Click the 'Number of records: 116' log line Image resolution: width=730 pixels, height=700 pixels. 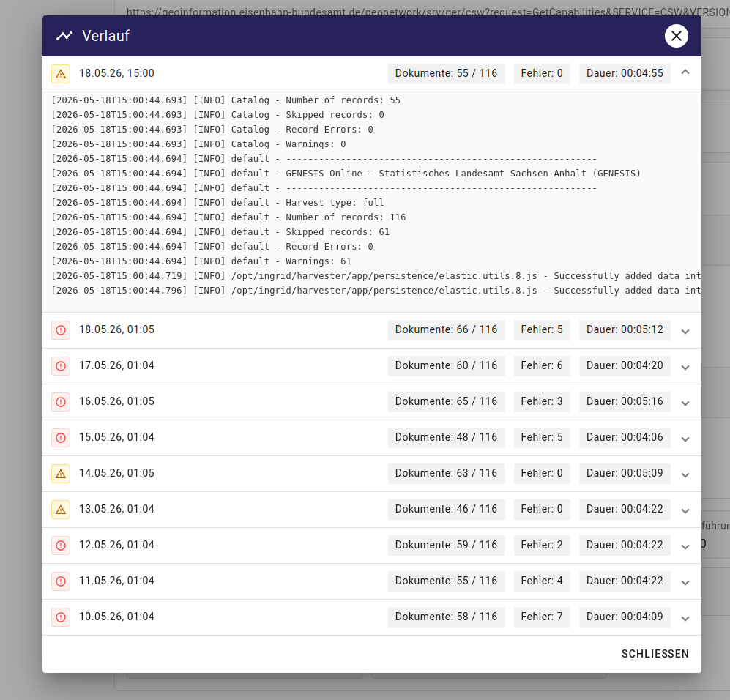(228, 217)
